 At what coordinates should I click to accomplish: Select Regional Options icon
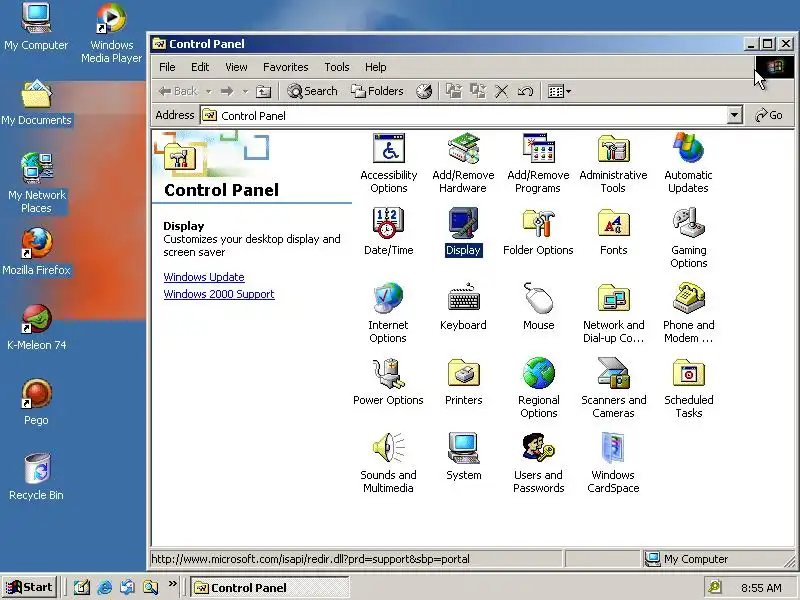[538, 388]
